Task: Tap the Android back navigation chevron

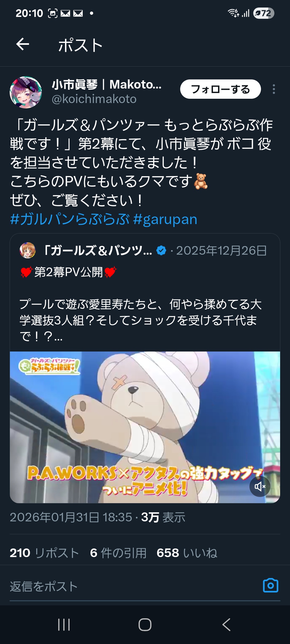Action: 226,625
